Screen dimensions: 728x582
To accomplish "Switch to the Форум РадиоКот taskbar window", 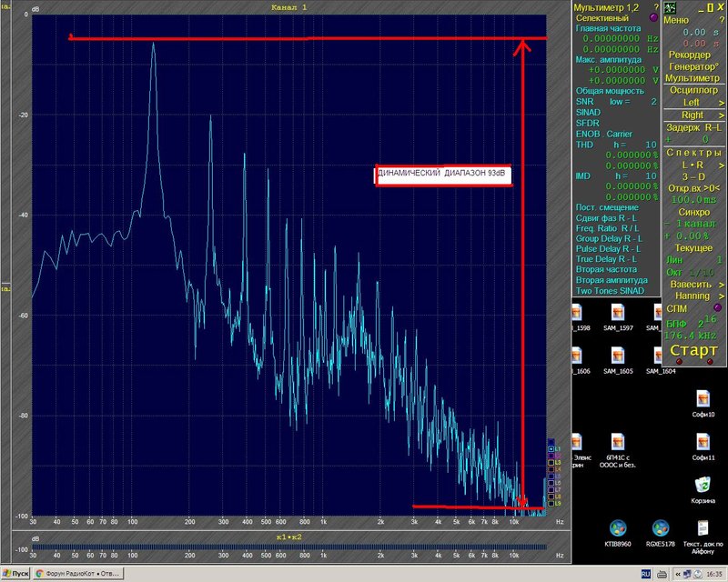I will (78, 574).
